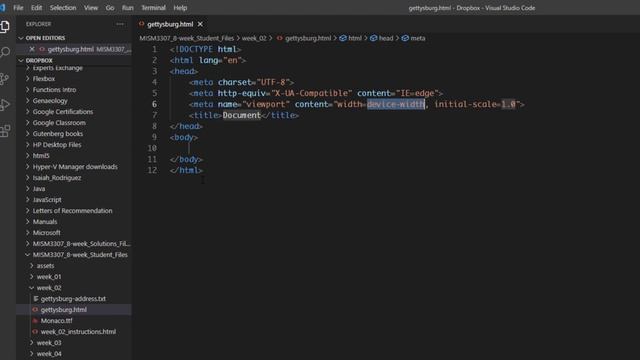Open the View menu
The height and width of the screenshot is (360, 640).
[x=91, y=8]
